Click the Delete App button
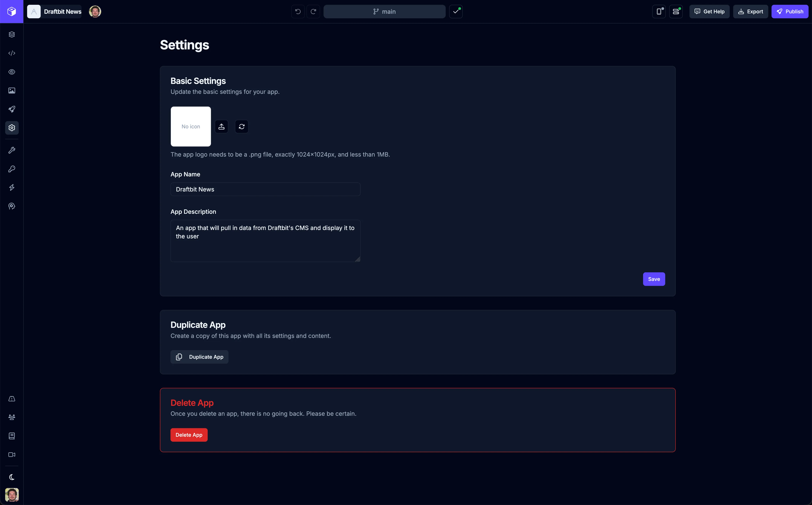812x505 pixels. point(189,434)
